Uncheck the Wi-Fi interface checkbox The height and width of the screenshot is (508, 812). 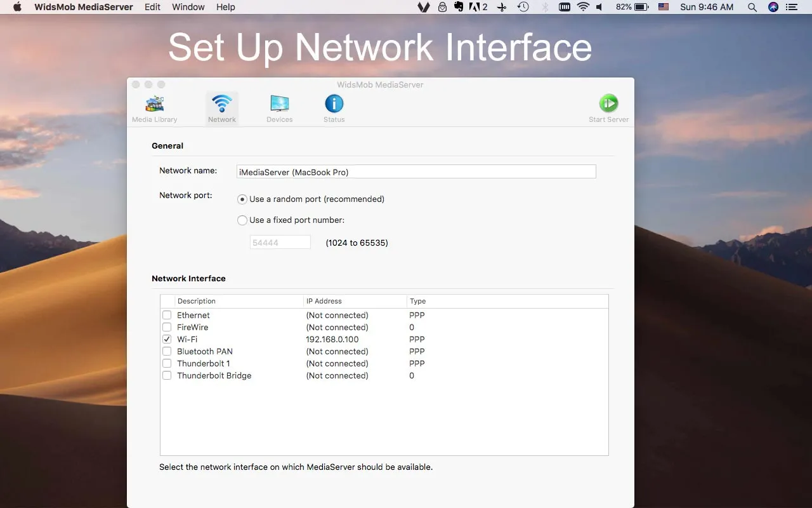pos(167,339)
